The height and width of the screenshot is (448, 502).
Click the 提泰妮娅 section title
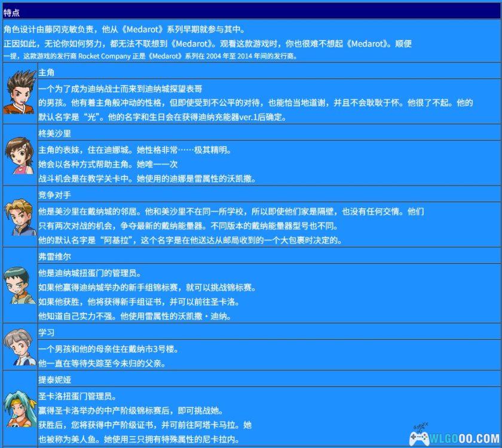click(53, 380)
